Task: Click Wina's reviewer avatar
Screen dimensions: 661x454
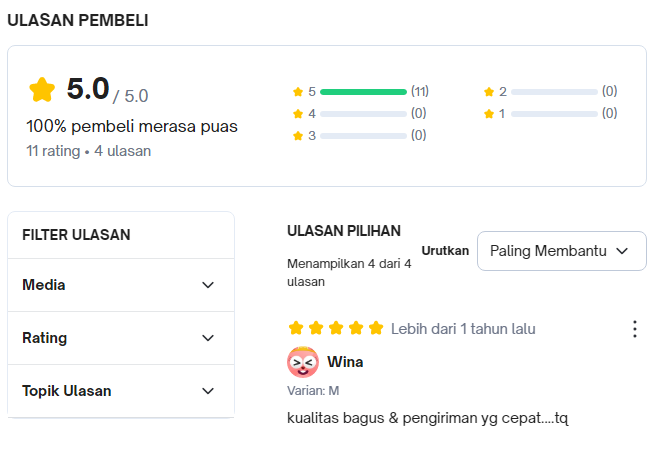Action: [303, 361]
